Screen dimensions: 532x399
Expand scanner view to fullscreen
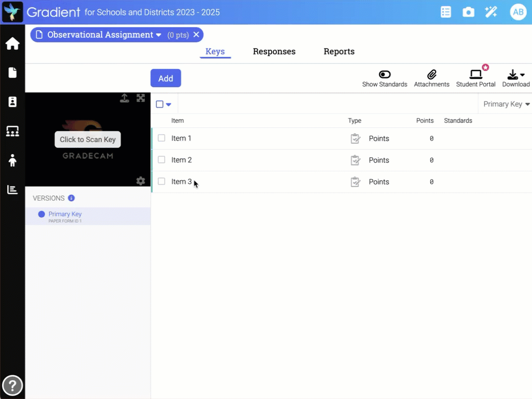coord(141,98)
